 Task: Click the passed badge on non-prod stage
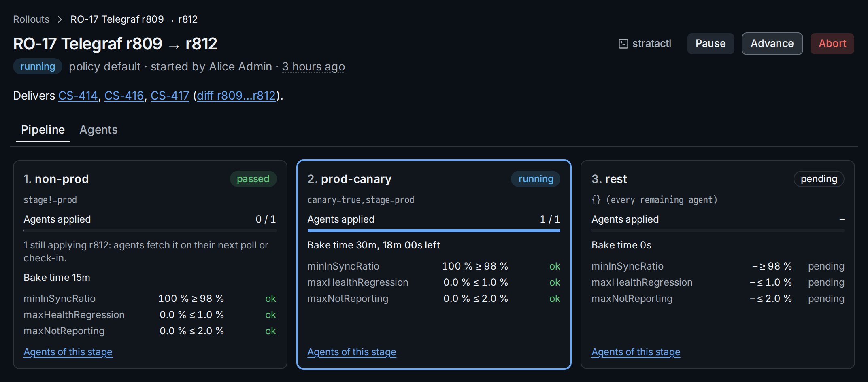(x=253, y=179)
